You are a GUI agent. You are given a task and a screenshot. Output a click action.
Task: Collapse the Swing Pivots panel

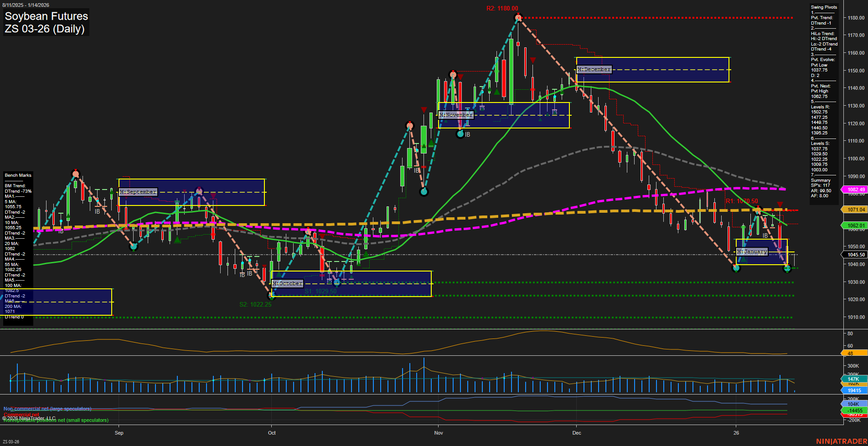click(823, 7)
